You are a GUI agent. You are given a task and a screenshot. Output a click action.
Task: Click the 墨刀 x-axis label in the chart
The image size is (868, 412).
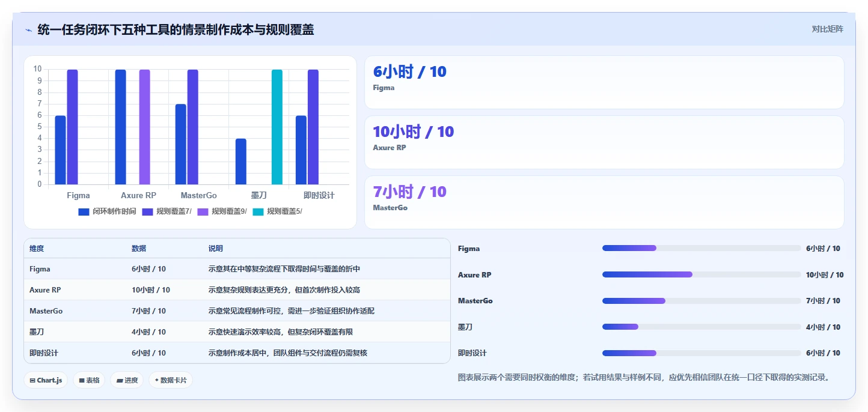[x=258, y=195]
